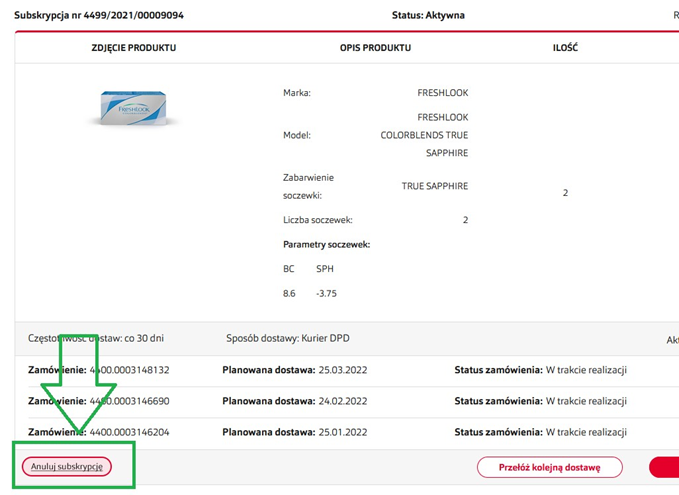Click the Anuluj subskrypcję button
The width and height of the screenshot is (679, 495).
(x=67, y=467)
